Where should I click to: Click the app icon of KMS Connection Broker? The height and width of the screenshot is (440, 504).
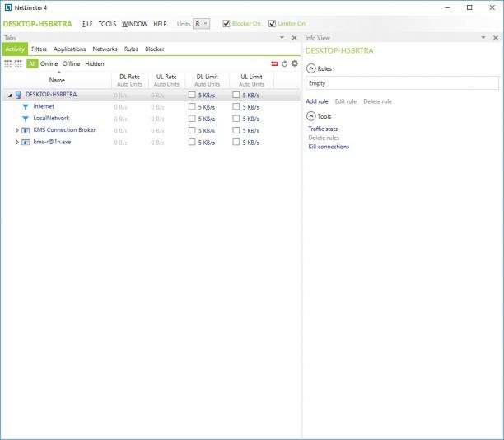pos(26,130)
